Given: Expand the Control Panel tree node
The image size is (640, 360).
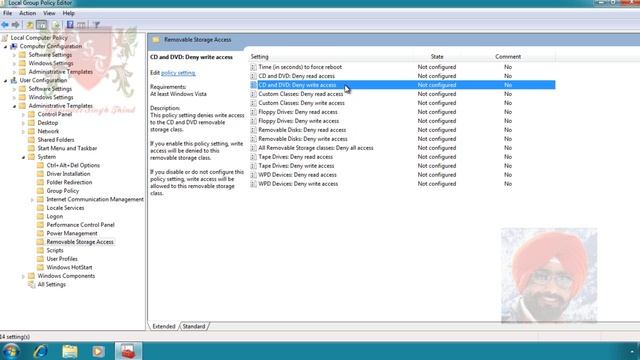Looking at the screenshot, I should (23, 115).
